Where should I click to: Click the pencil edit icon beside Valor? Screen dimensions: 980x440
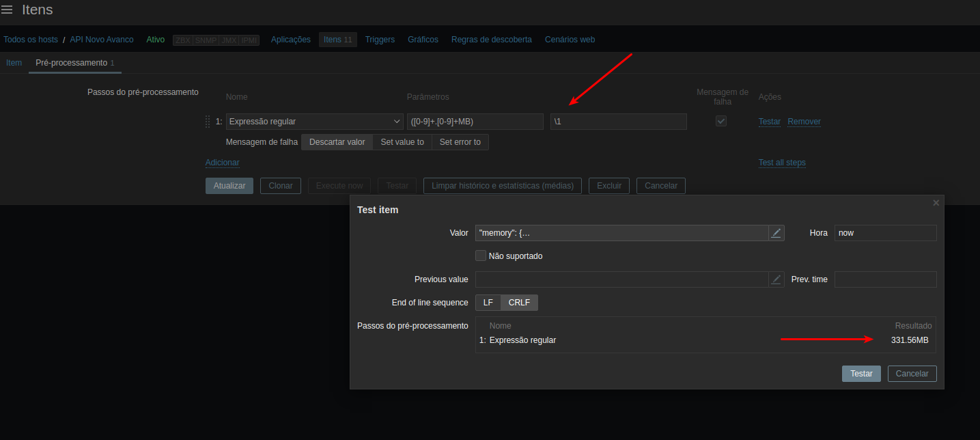(776, 233)
